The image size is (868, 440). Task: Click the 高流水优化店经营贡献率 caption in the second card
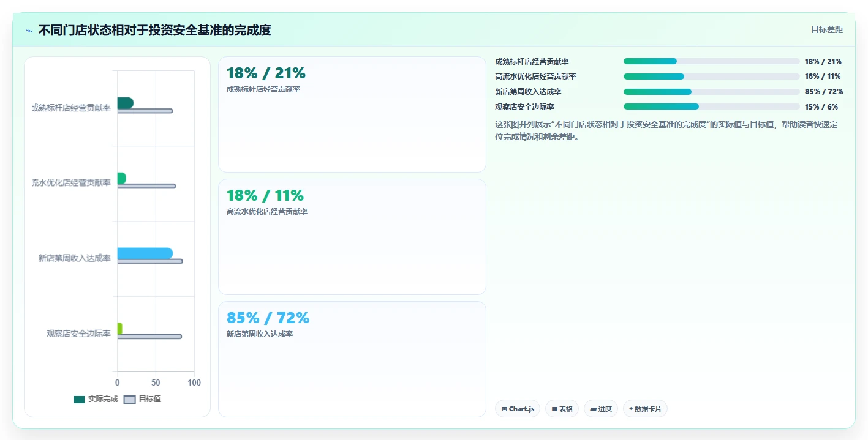pyautogui.click(x=267, y=212)
